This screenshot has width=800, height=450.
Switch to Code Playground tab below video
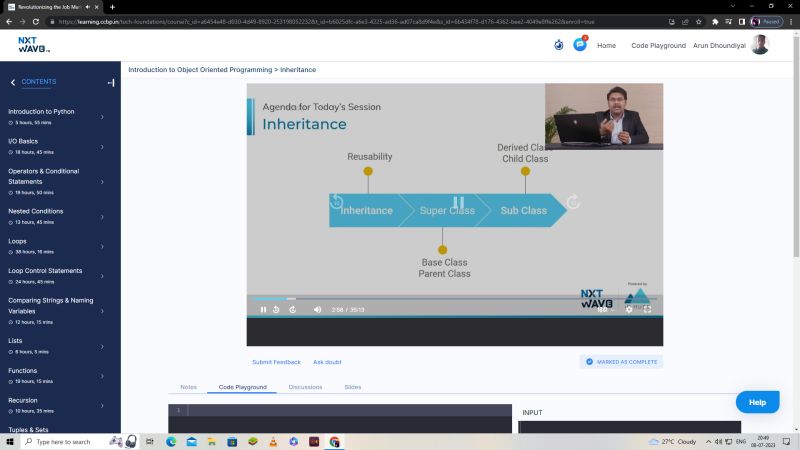[x=242, y=387]
